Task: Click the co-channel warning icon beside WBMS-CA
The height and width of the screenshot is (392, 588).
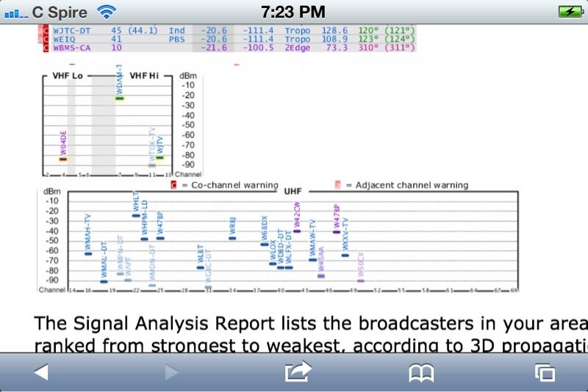Action: pyautogui.click(x=46, y=48)
